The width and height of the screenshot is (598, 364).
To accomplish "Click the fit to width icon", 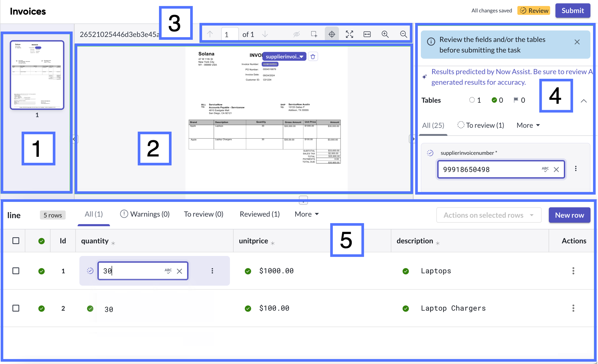I will point(367,34).
